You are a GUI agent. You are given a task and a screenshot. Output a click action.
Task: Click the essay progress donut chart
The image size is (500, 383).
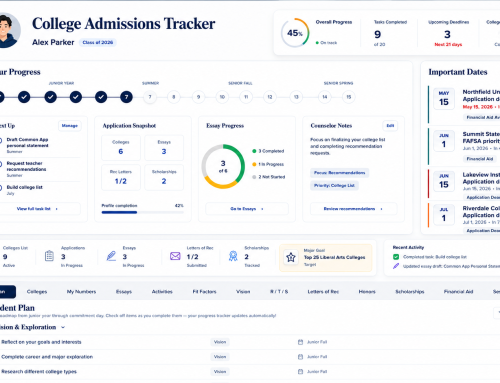[x=223, y=166]
